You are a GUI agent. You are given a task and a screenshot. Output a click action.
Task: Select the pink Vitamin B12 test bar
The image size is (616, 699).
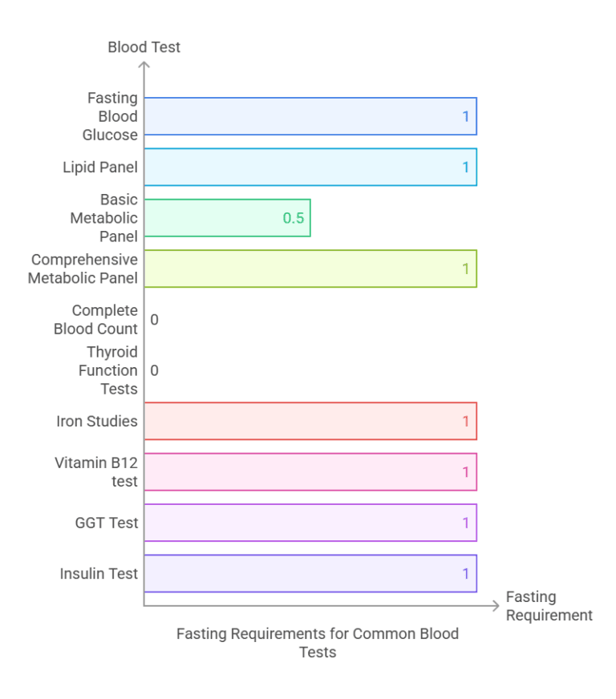[310, 472]
